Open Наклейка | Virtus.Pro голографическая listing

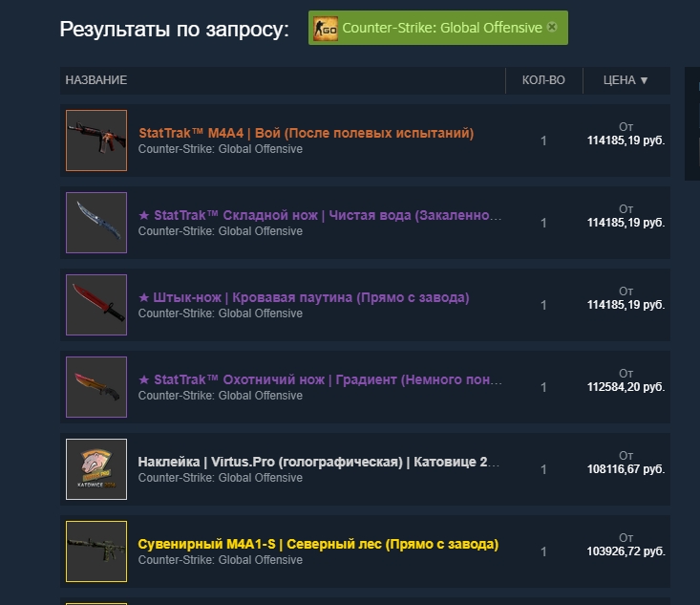tap(319, 462)
